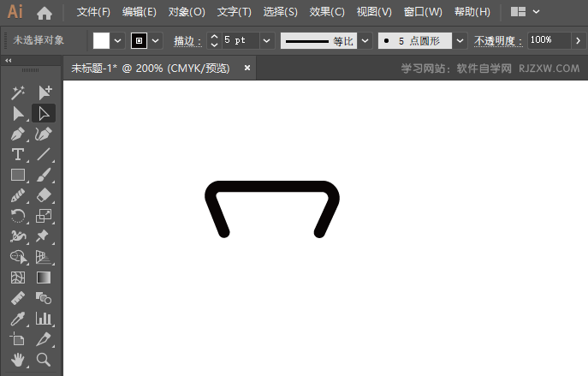588x376 pixels.
Task: Select the Curvature tool
Action: click(x=44, y=134)
